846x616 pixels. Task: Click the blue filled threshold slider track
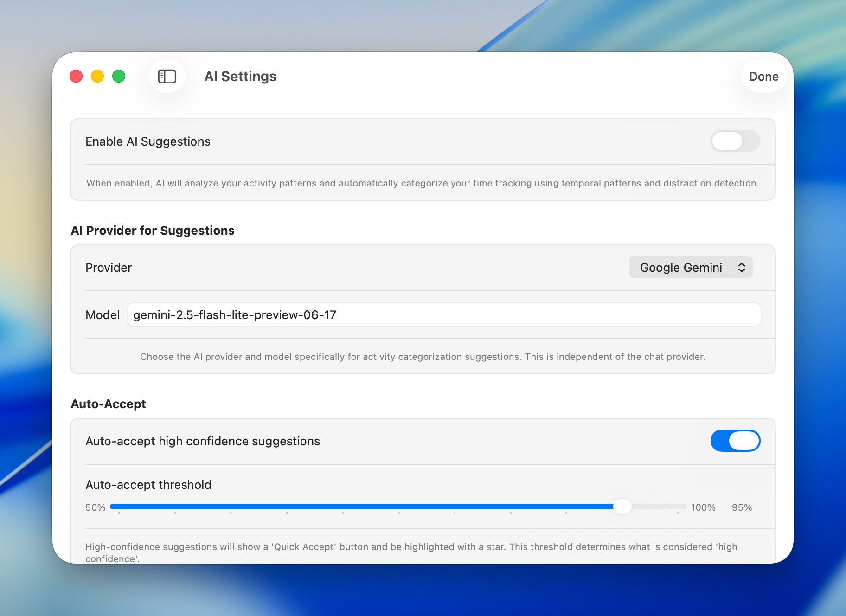point(362,507)
